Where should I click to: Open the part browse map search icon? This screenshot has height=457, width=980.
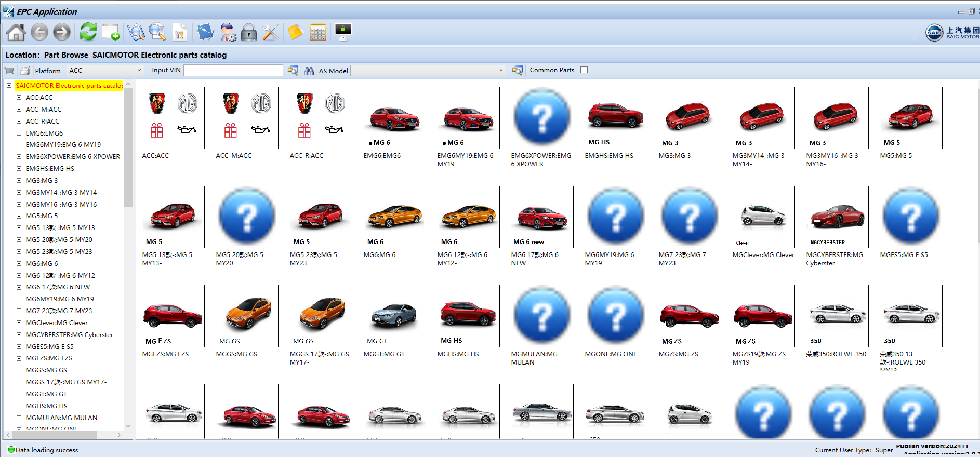pyautogui.click(x=136, y=32)
